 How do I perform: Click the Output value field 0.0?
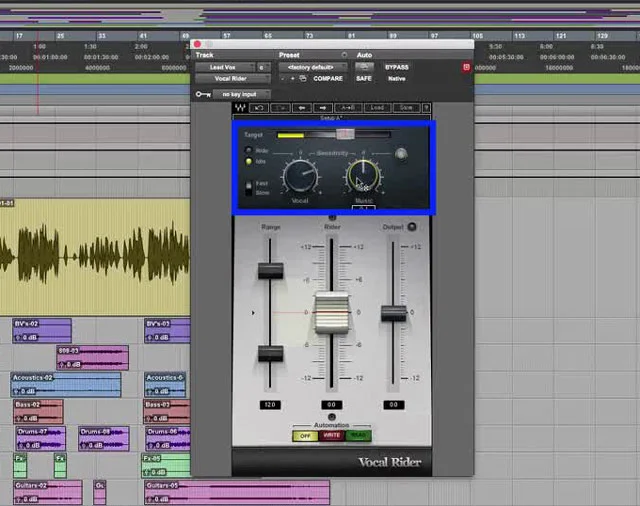point(393,405)
